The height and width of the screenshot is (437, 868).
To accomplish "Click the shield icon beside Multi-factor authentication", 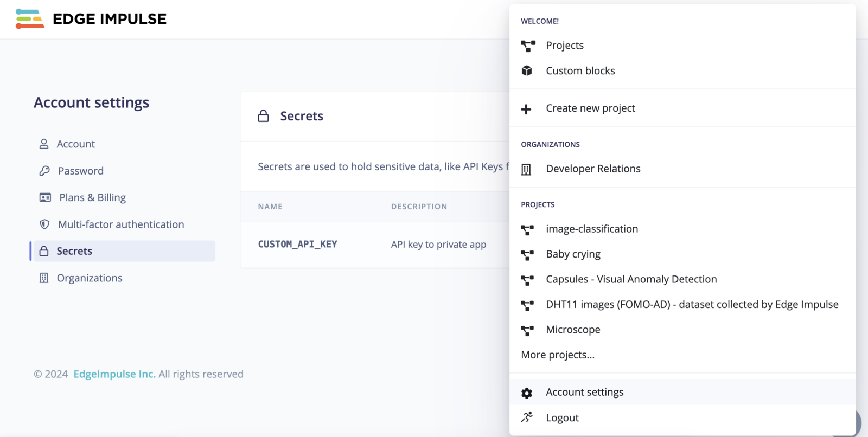I will pos(44,224).
